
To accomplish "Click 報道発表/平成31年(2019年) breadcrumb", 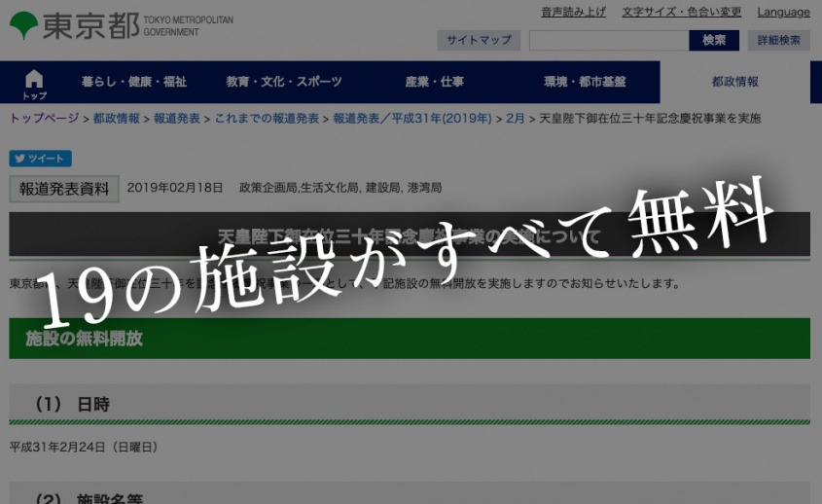I will click(x=412, y=119).
